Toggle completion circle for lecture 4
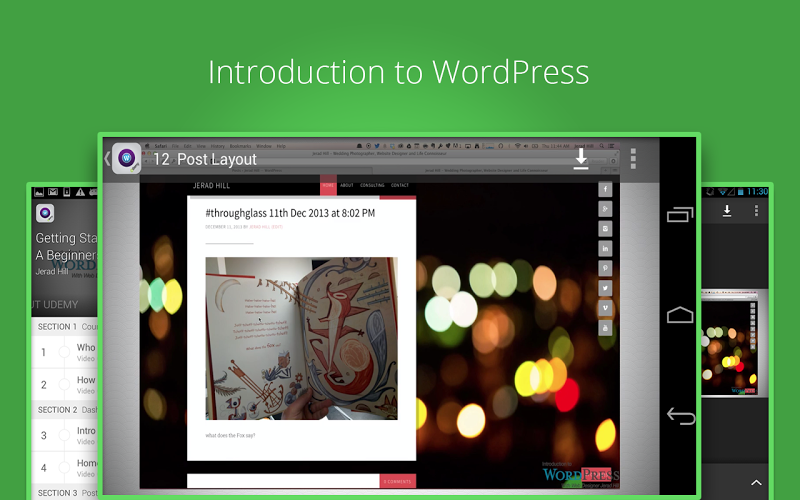The image size is (800, 500). coord(64,467)
